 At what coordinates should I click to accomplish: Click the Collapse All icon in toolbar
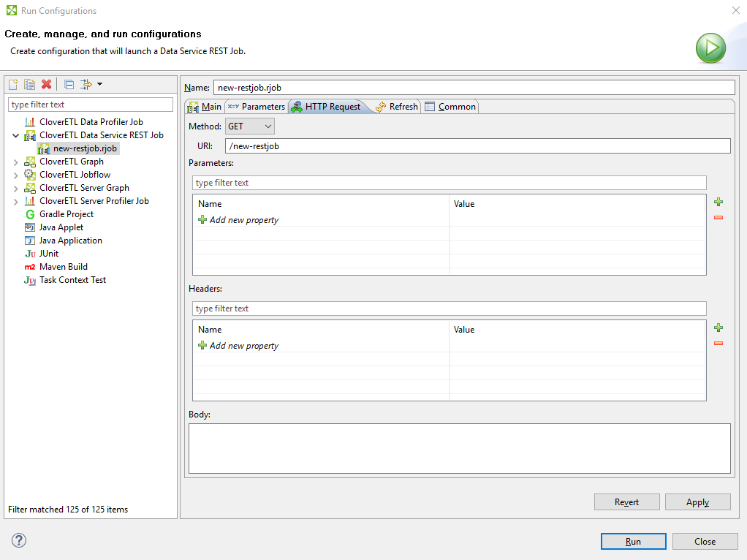click(69, 84)
